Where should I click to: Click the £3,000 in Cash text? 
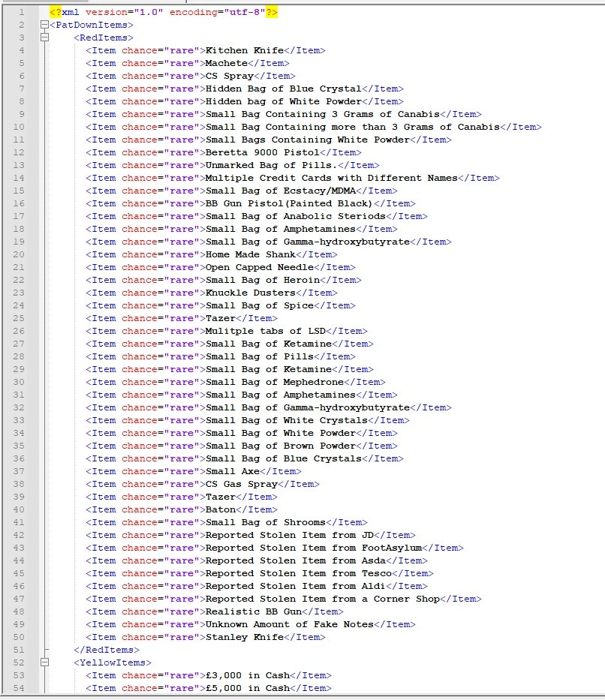pos(247,675)
